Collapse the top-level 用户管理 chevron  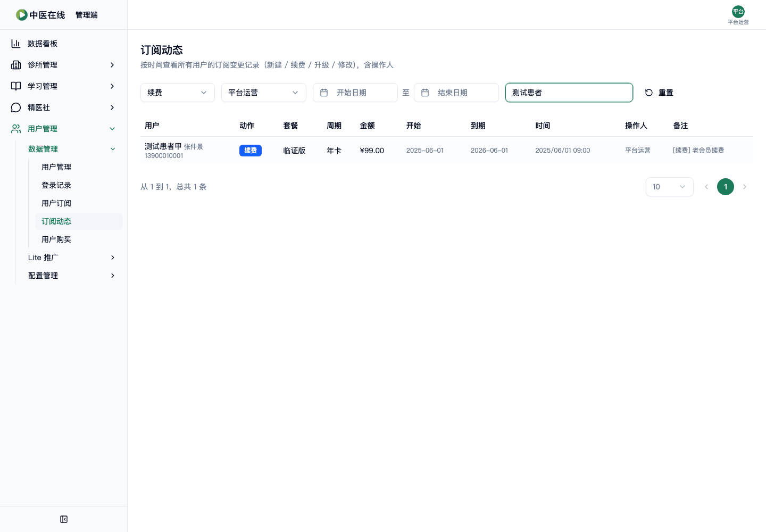tap(112, 129)
